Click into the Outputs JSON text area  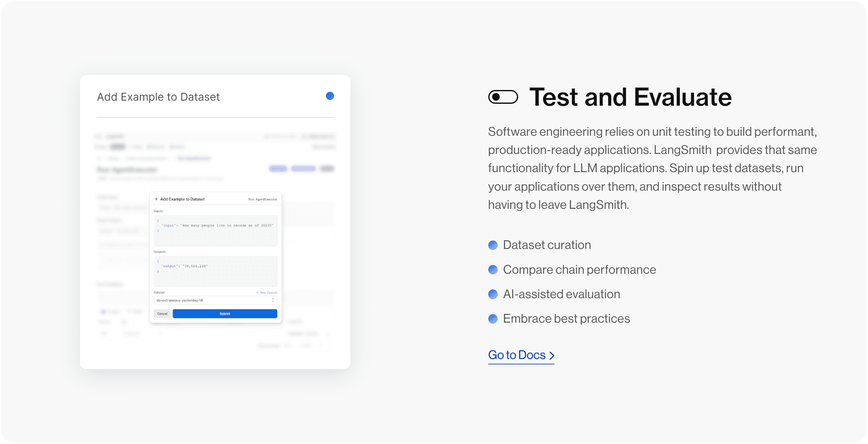[215, 271]
